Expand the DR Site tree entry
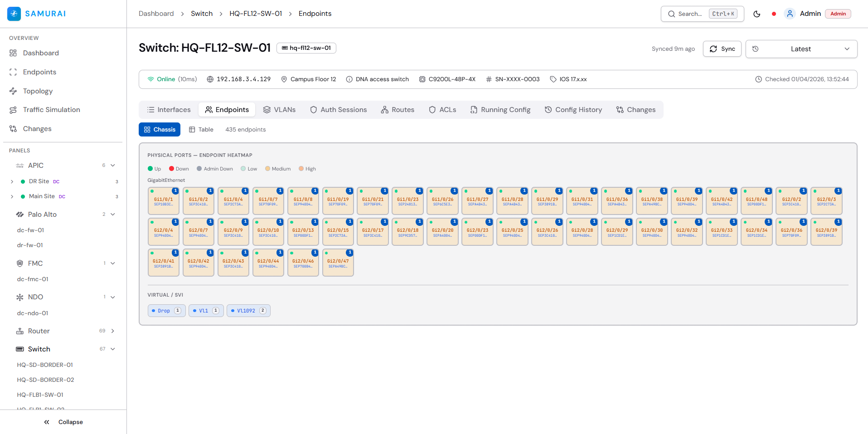 point(11,181)
